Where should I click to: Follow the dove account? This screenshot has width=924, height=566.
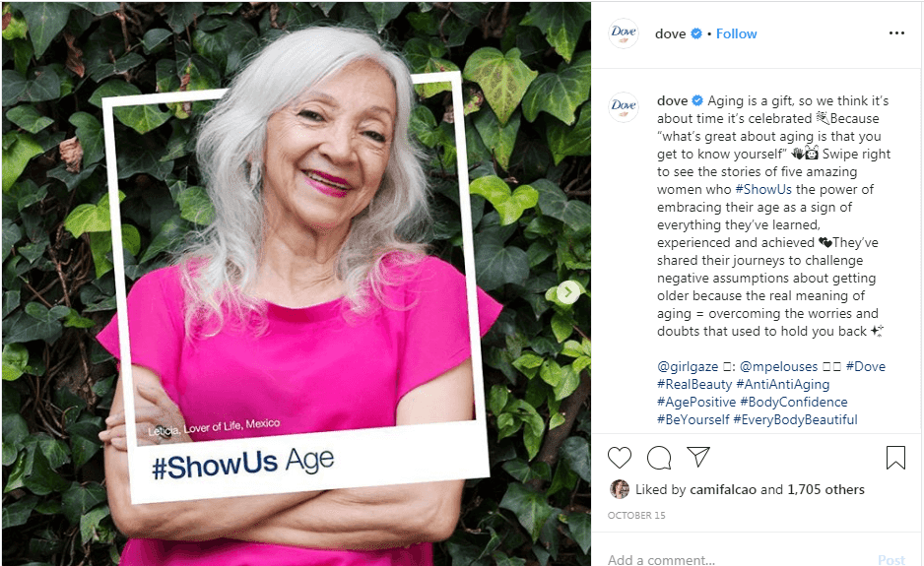pyautogui.click(x=736, y=34)
